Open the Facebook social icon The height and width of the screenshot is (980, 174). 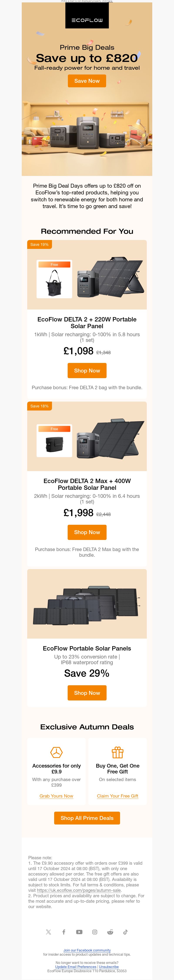pyautogui.click(x=64, y=932)
